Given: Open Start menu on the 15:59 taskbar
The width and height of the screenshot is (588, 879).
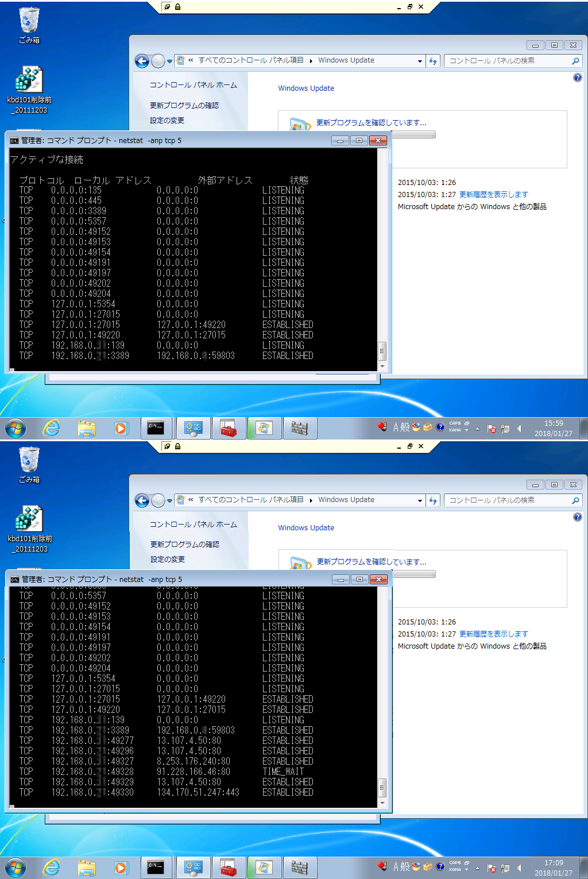Looking at the screenshot, I should point(16,429).
